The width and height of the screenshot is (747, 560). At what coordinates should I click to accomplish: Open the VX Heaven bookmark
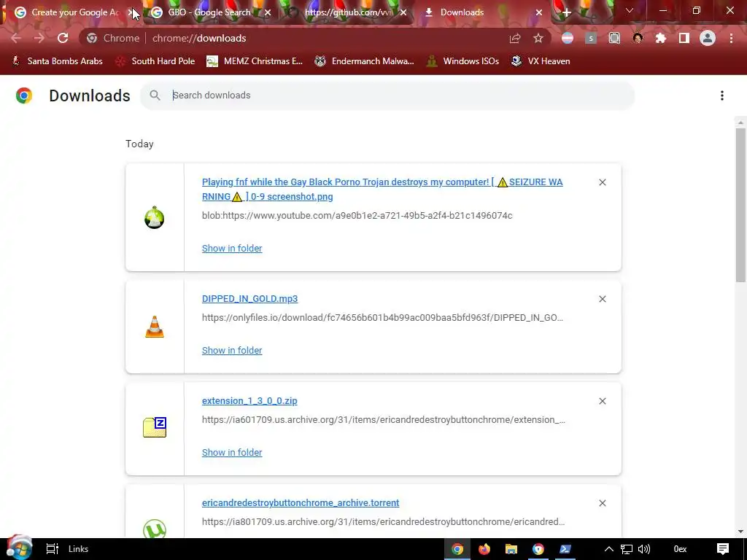coord(541,61)
